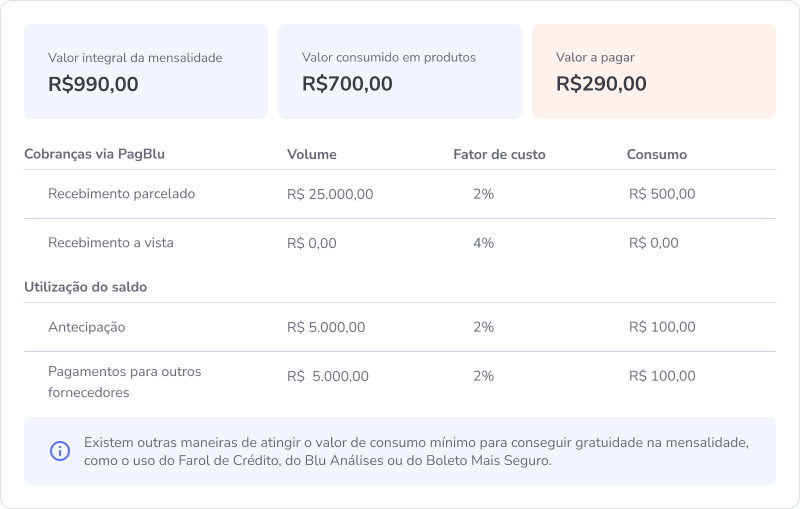Select Pagamentos para outros fornecedores label

coord(124,382)
